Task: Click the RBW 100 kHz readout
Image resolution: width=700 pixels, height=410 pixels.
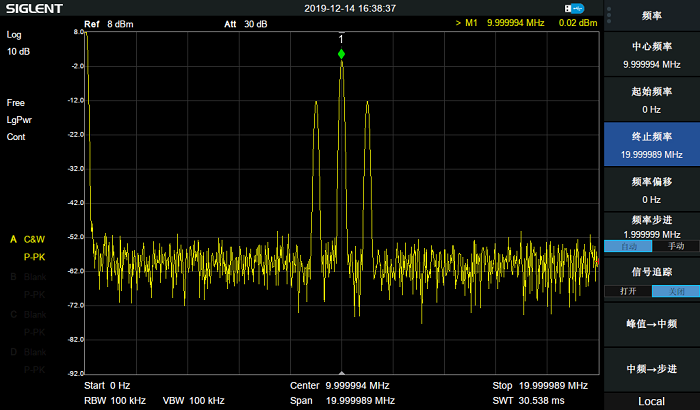Action: pos(115,401)
